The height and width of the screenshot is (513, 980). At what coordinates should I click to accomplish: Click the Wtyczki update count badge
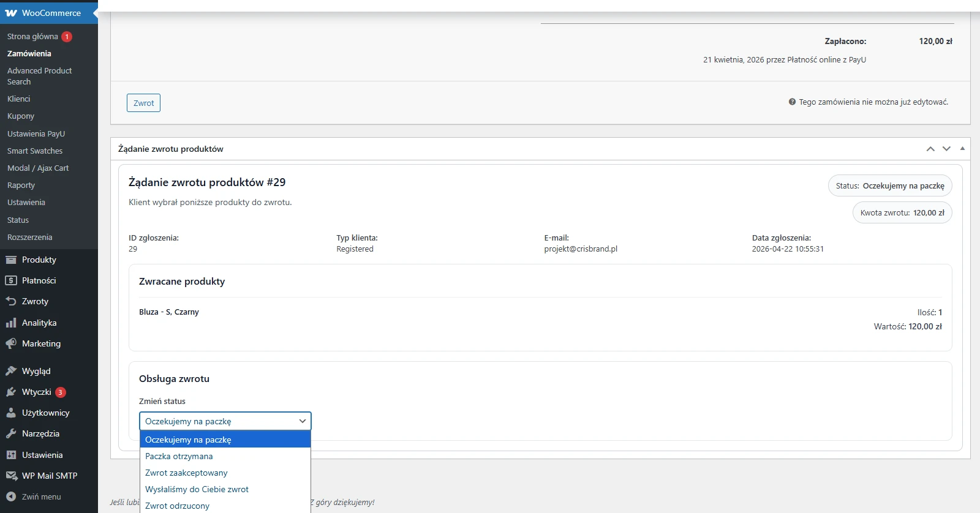(x=60, y=392)
